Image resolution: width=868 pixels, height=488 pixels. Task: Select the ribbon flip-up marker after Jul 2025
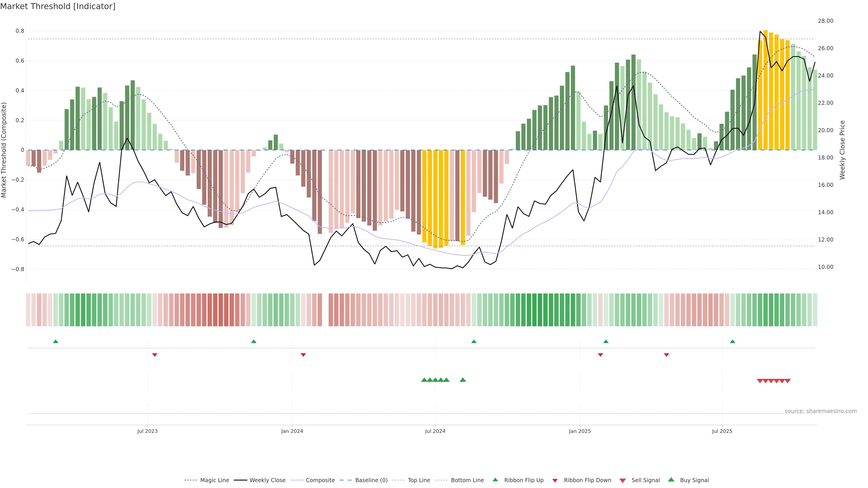(733, 342)
